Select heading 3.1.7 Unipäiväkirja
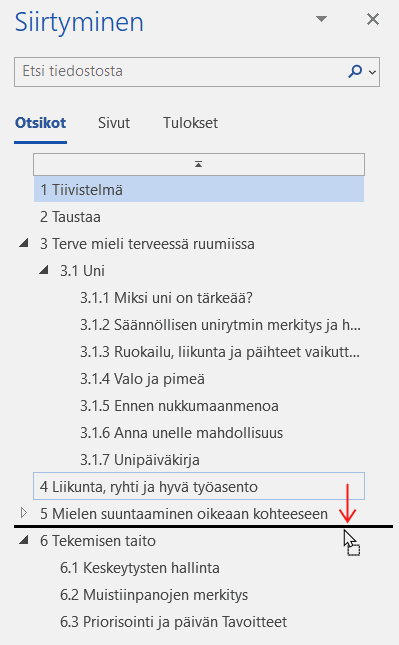Screen dimensions: 399x645 140,459
